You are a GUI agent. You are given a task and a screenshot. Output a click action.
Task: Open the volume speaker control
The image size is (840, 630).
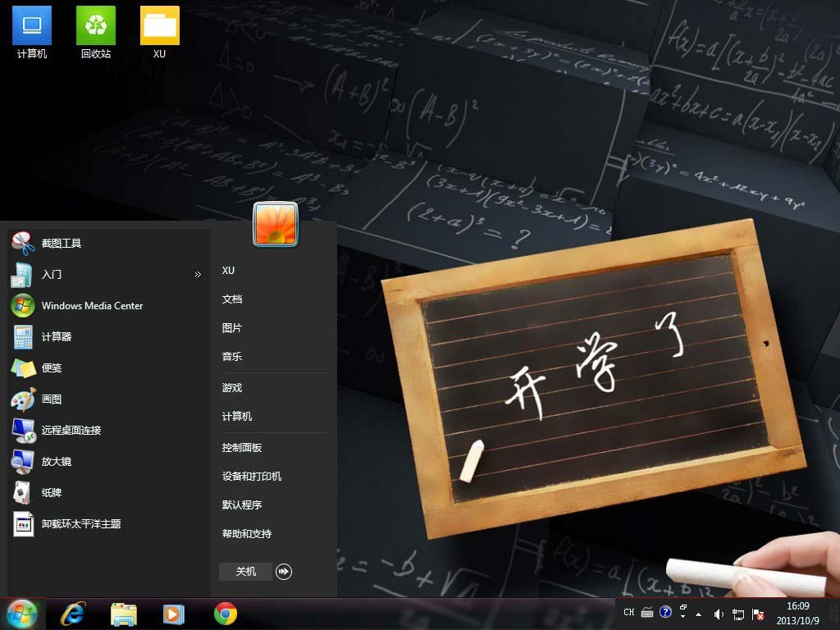[x=719, y=614]
